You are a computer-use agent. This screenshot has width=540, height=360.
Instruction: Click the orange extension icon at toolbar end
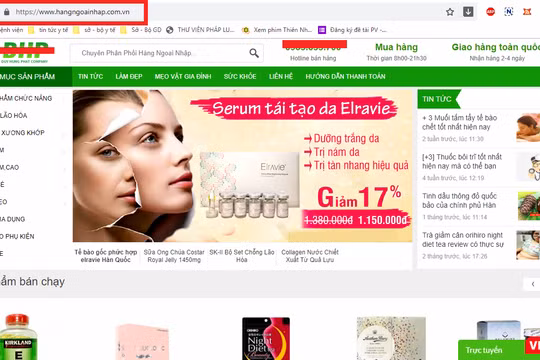point(527,12)
